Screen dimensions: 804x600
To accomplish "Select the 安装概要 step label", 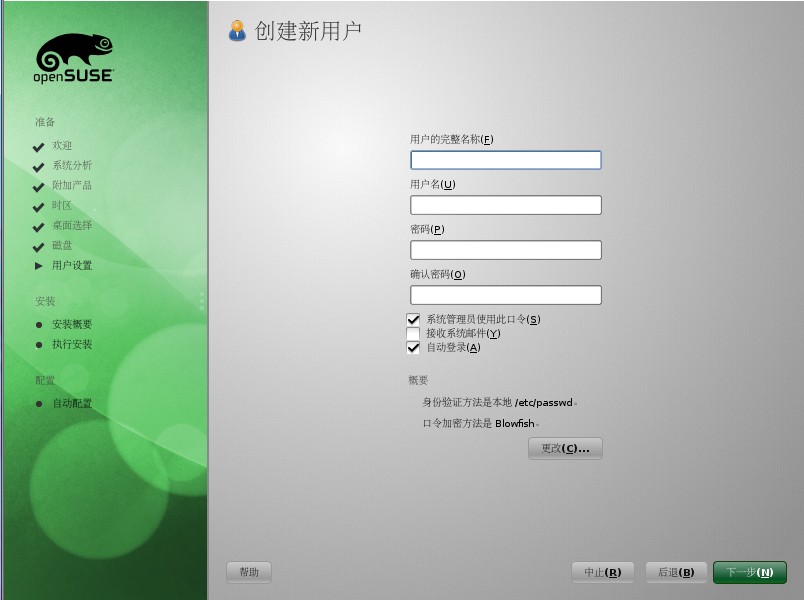I will click(72, 324).
